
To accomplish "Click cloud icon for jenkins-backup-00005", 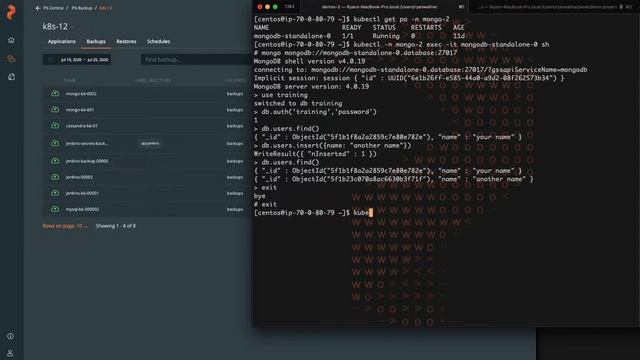I will point(55,161).
